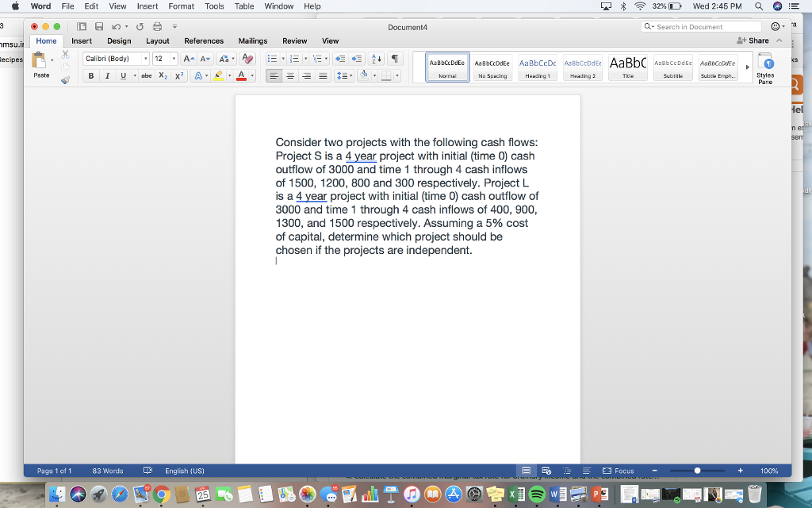This screenshot has width=812, height=508.
Task: Select the yellow text highlight swatch
Action: [219, 75]
